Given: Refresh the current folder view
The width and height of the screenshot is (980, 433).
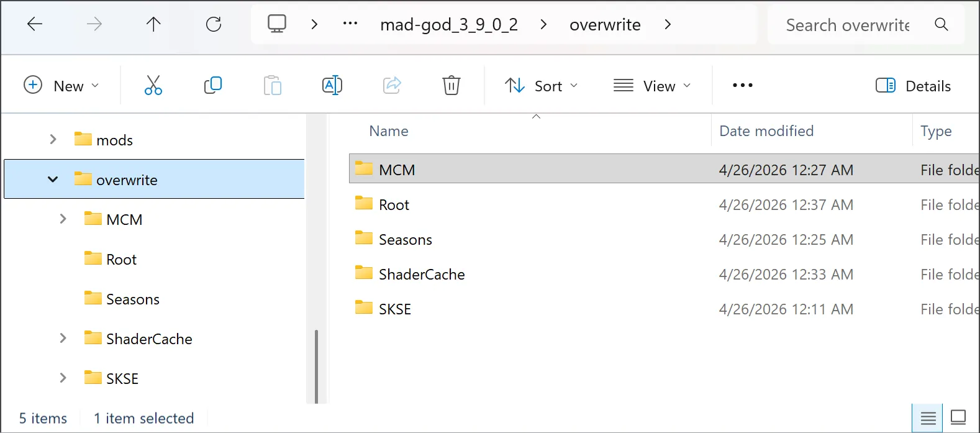Looking at the screenshot, I should point(214,25).
